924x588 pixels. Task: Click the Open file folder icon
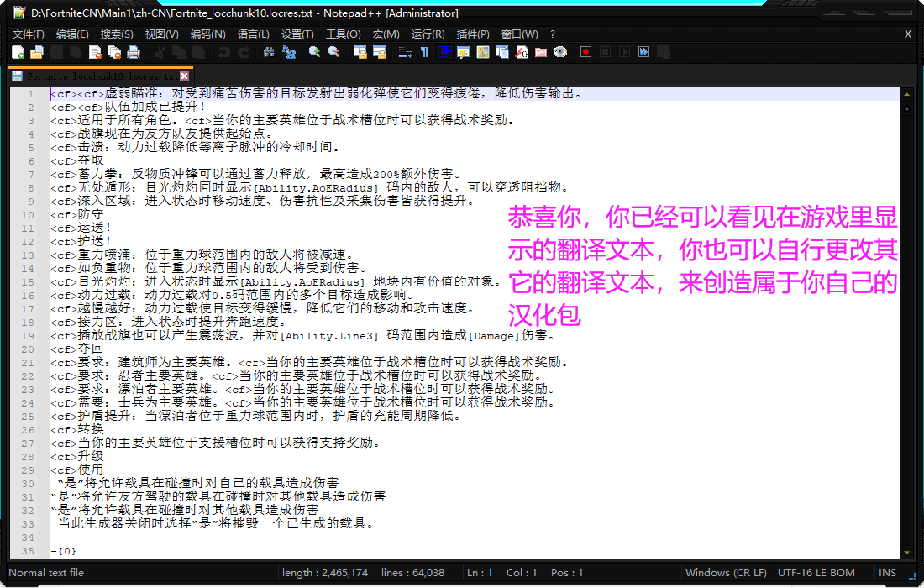coord(36,52)
